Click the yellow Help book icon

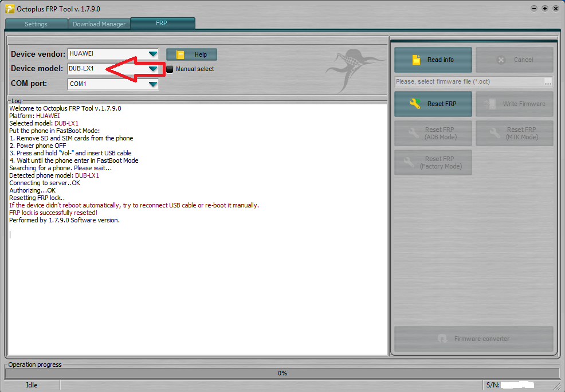click(x=180, y=55)
